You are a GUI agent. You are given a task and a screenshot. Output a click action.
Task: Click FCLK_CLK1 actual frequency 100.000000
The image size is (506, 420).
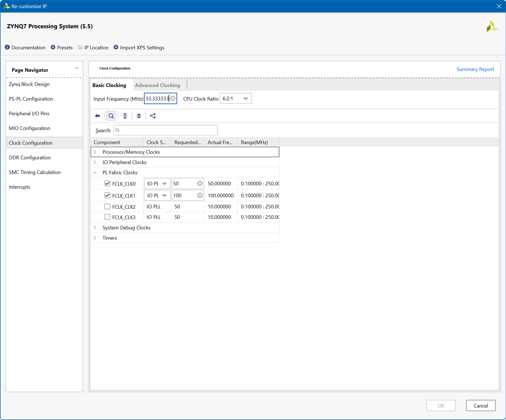(221, 195)
